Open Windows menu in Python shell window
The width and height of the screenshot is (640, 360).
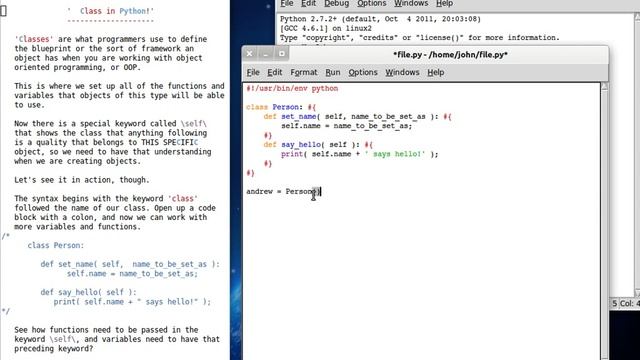pyautogui.click(x=411, y=3)
